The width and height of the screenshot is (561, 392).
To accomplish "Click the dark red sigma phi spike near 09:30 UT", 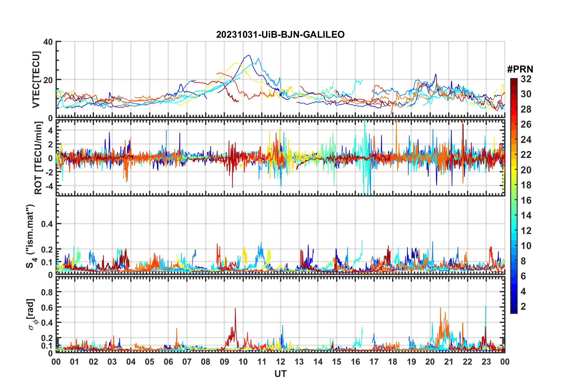I will click(235, 309).
